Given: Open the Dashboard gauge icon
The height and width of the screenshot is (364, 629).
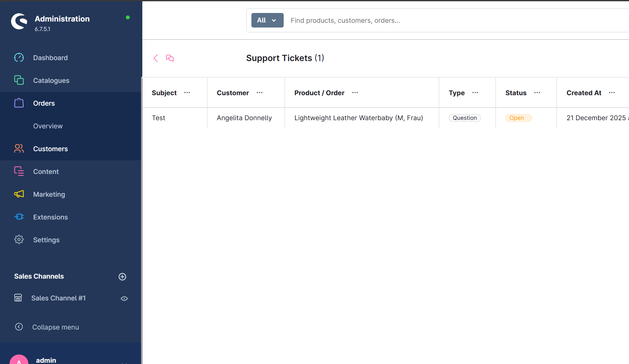Looking at the screenshot, I should tap(19, 58).
